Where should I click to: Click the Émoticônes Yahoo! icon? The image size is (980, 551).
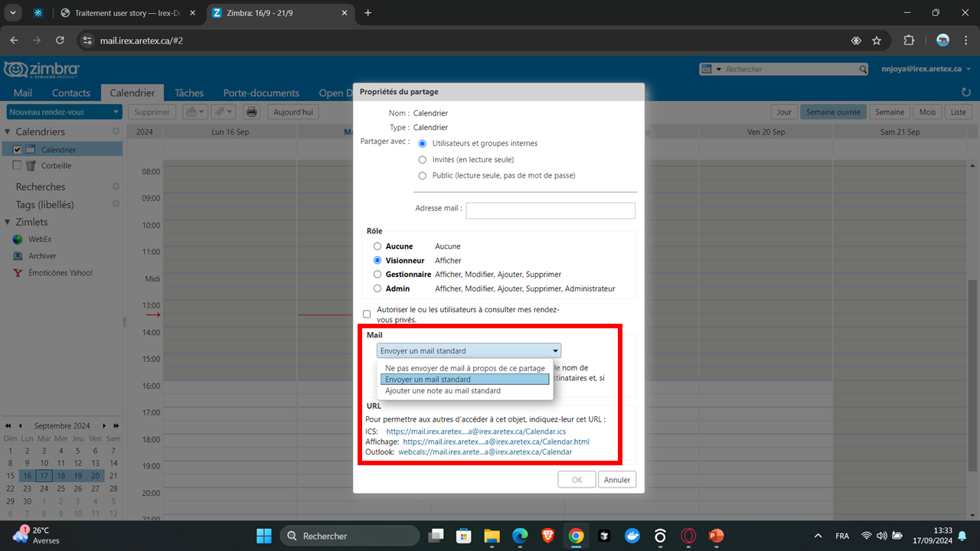(18, 272)
